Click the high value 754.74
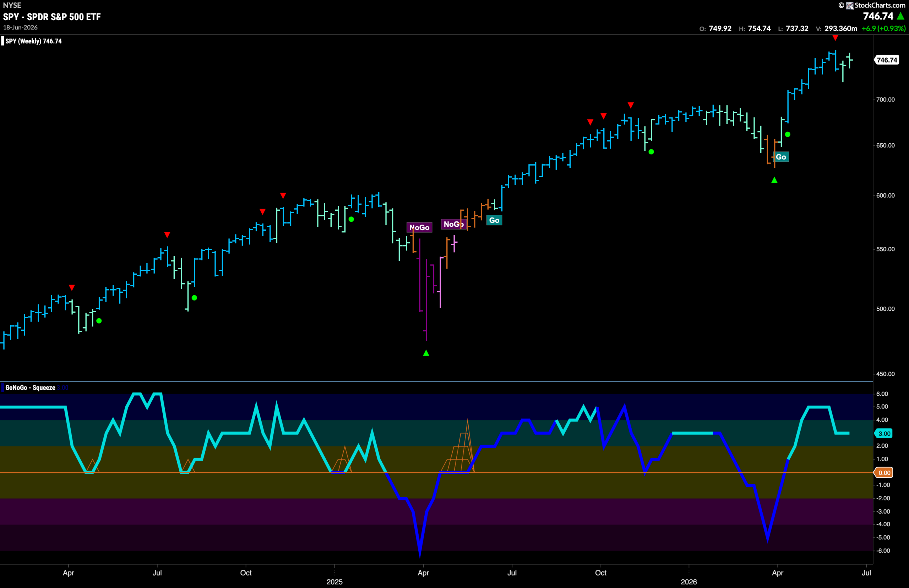Image resolution: width=909 pixels, height=588 pixels. (x=759, y=29)
